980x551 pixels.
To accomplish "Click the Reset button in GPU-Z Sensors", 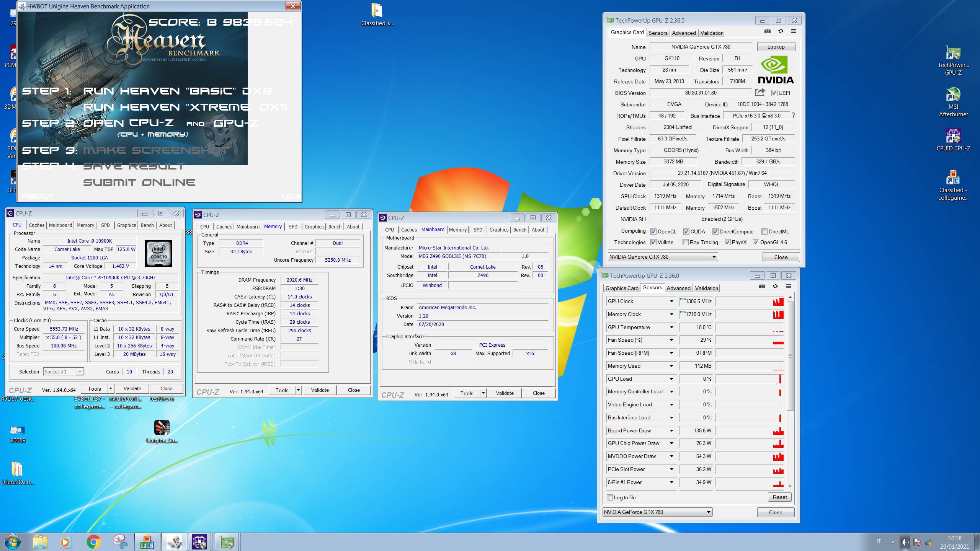I will 780,497.
